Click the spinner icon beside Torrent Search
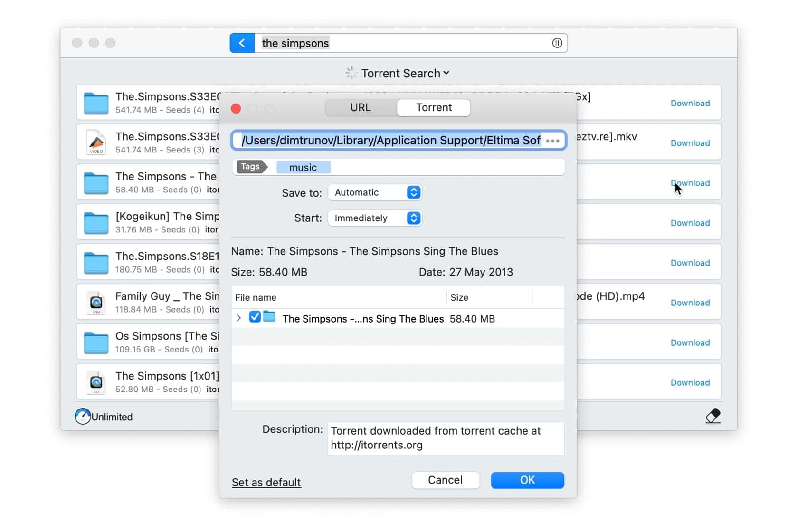798x532 pixels. (351, 73)
